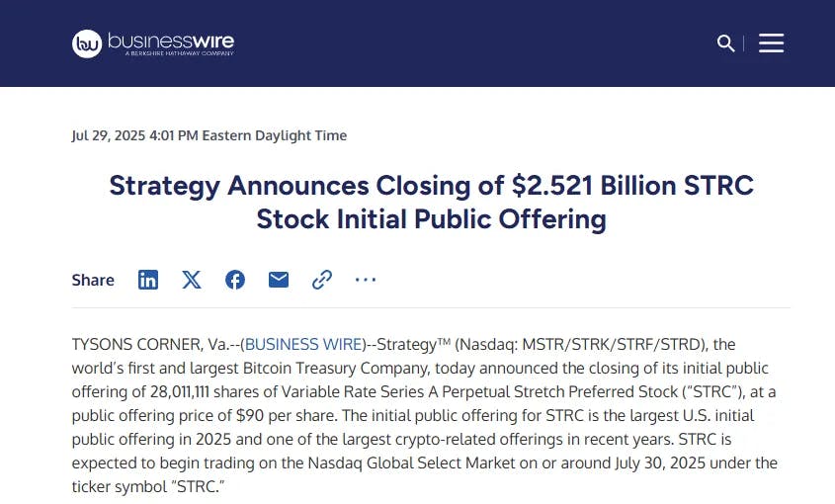Screen dimensions: 835x504
Task: Share article on Facebook
Action: [x=235, y=280]
